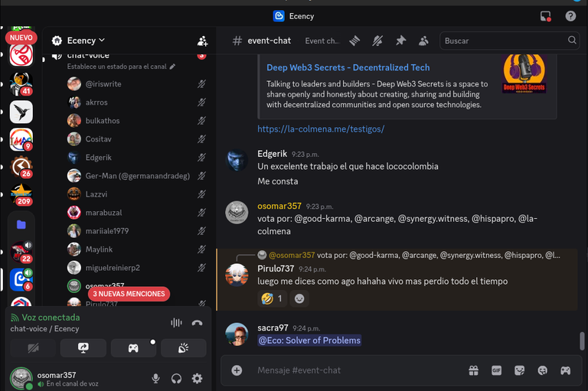This screenshot has height=391, width=588.
Task: Open the emoji picker in message box
Action: pos(543,370)
